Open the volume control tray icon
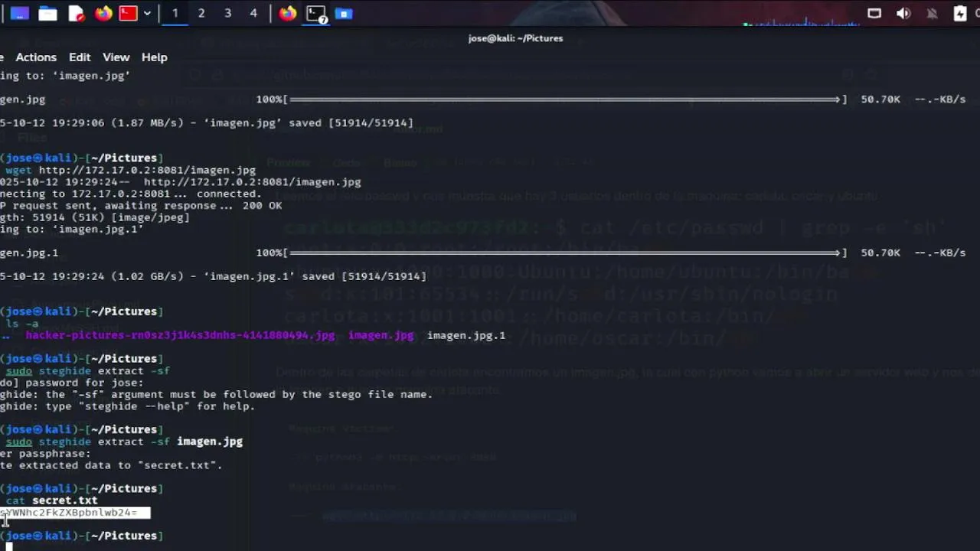The width and height of the screenshot is (980, 551). point(903,13)
